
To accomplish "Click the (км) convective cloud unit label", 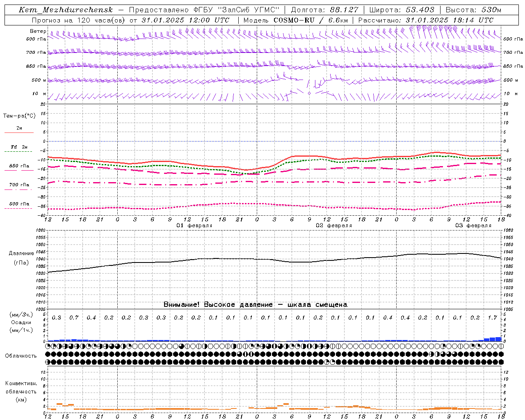I will (x=21, y=399).
